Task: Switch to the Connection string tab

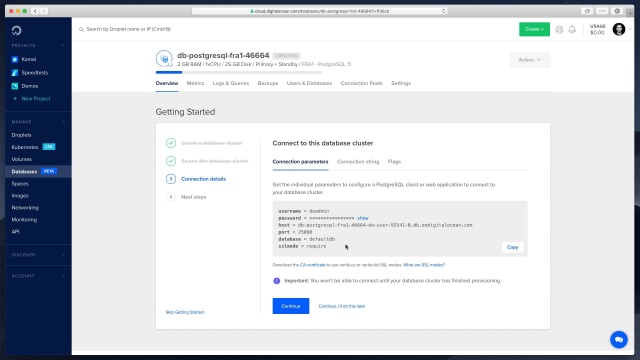Action: pyautogui.click(x=358, y=162)
